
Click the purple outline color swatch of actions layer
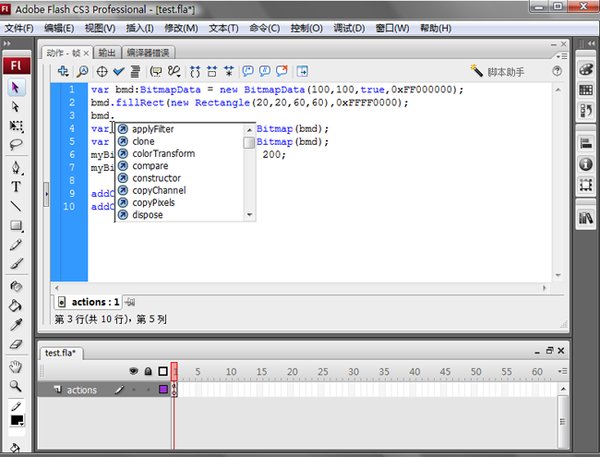click(163, 390)
